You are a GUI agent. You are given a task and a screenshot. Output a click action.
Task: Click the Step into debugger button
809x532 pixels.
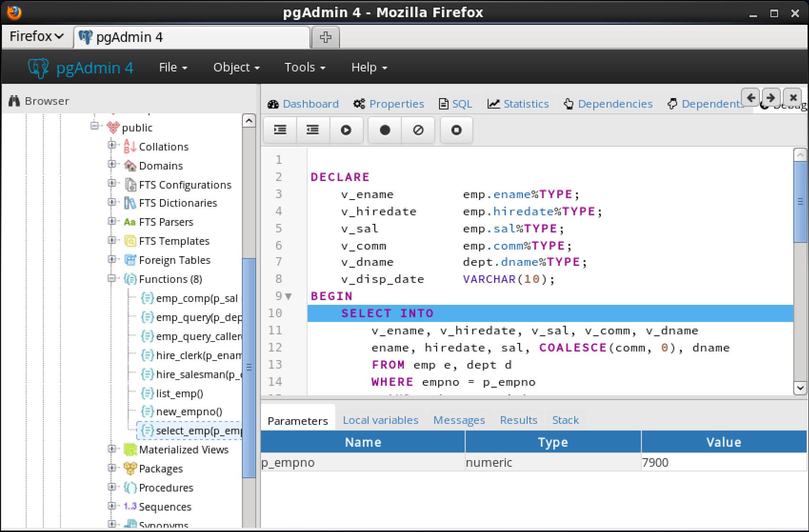click(280, 130)
